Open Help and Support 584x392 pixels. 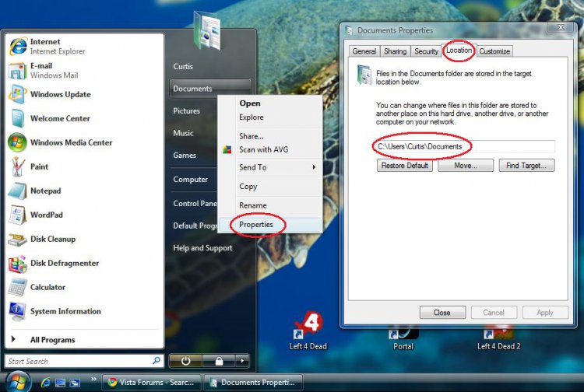202,248
